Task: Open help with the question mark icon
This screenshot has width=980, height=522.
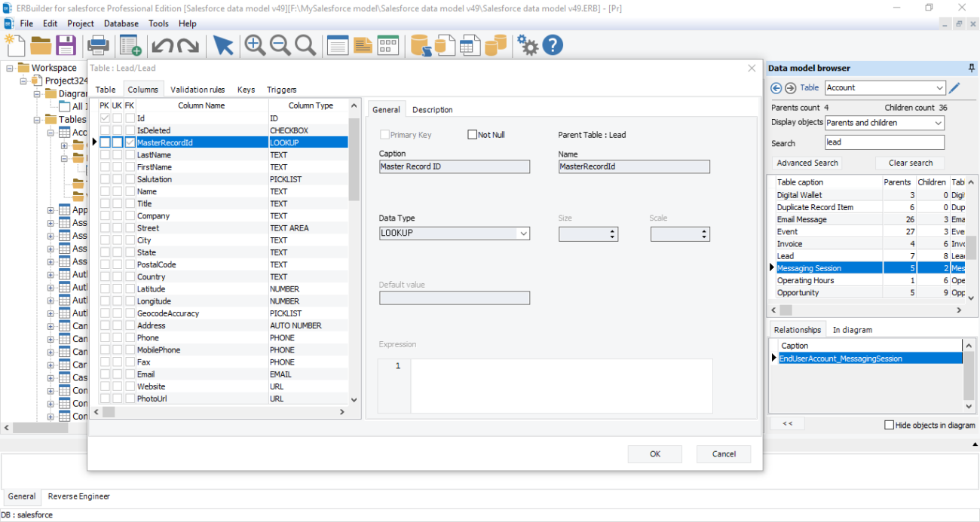Action: pos(553,45)
